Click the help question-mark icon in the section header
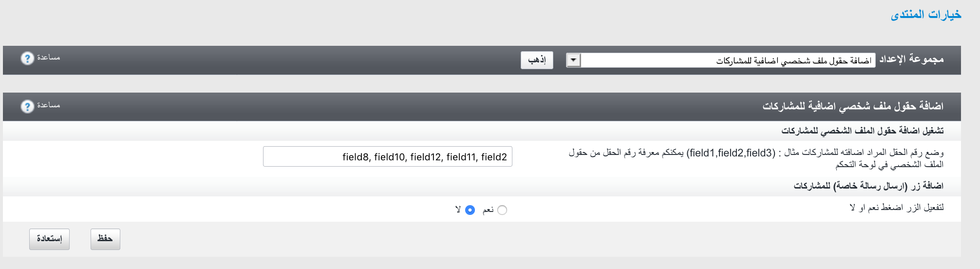 tap(27, 106)
